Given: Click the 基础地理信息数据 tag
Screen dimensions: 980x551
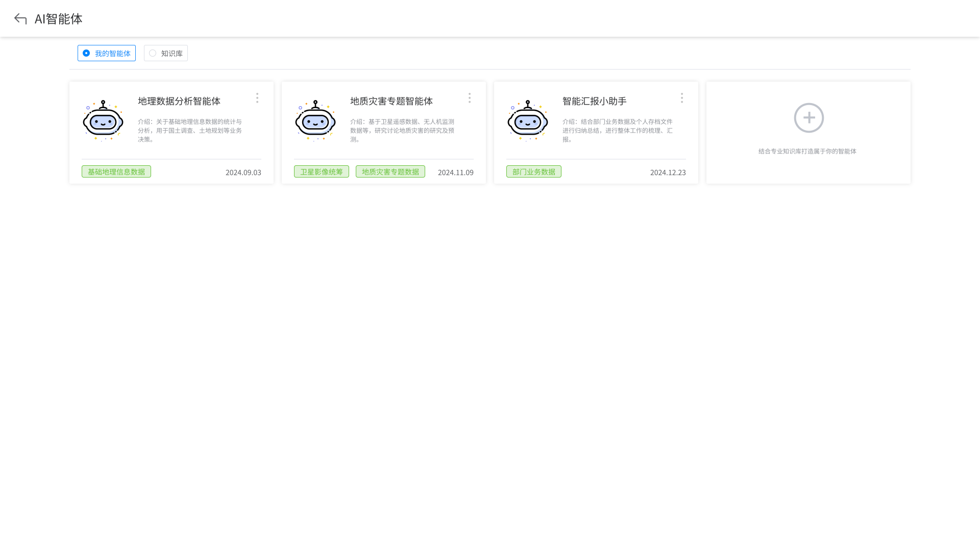Looking at the screenshot, I should pos(116,171).
